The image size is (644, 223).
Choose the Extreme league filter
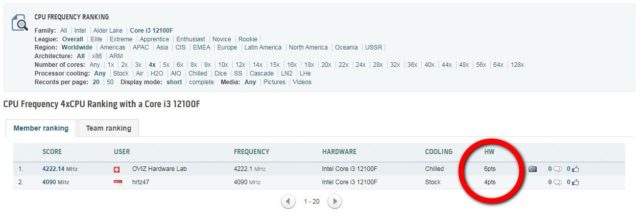click(x=121, y=39)
